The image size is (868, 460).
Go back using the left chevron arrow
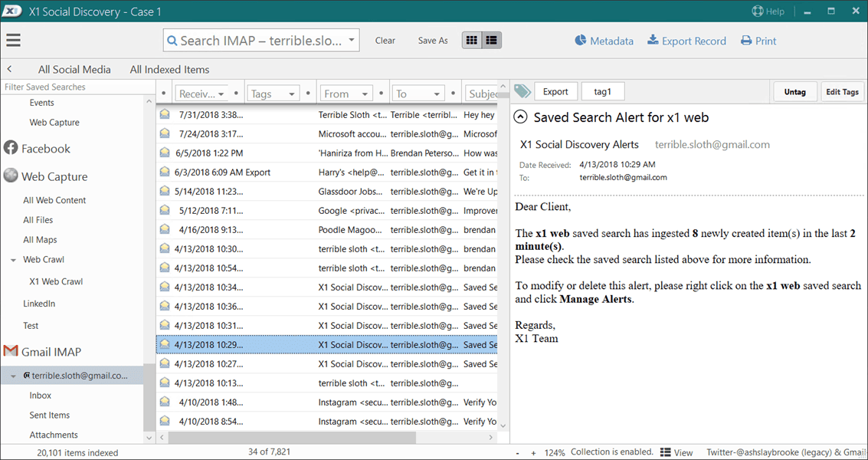click(x=9, y=69)
